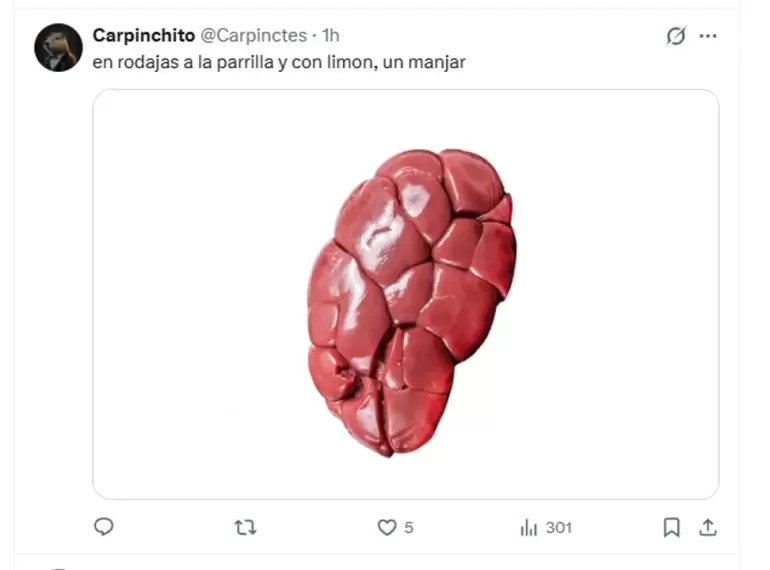Image resolution: width=770 pixels, height=570 pixels.
Task: Repost the tweet with the retweet icon
Action: [245, 527]
